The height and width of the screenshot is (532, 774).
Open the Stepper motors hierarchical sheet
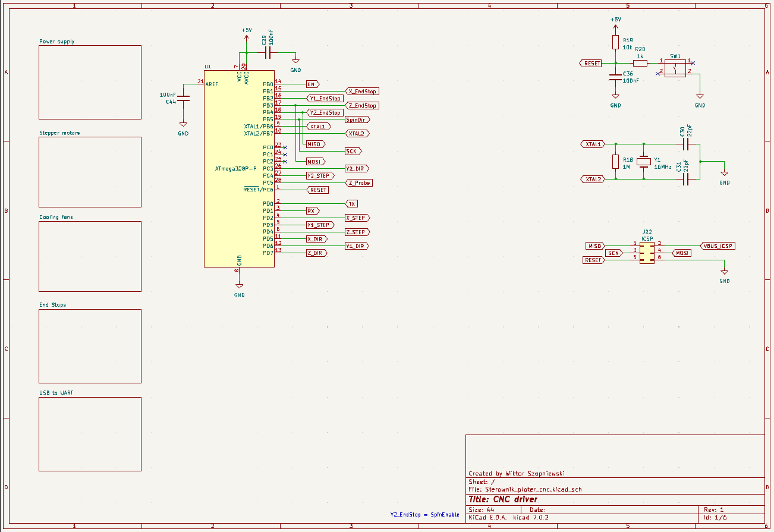(90, 172)
